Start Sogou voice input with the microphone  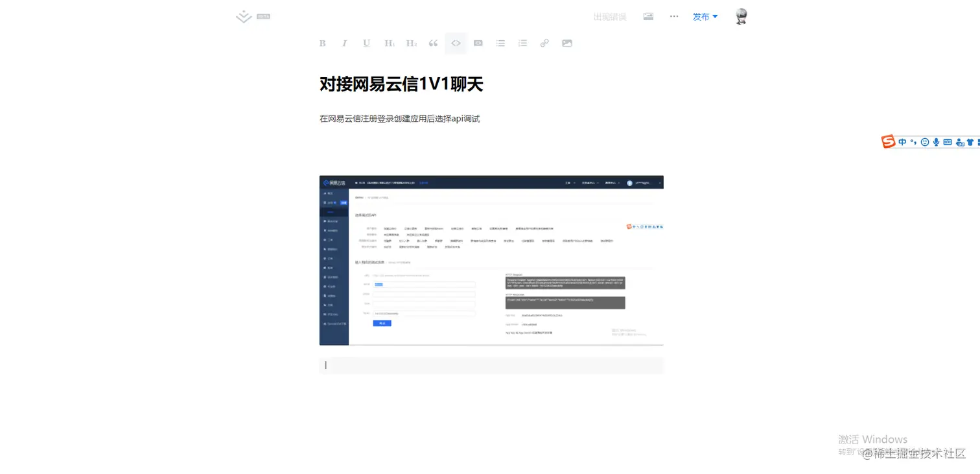[x=936, y=142]
